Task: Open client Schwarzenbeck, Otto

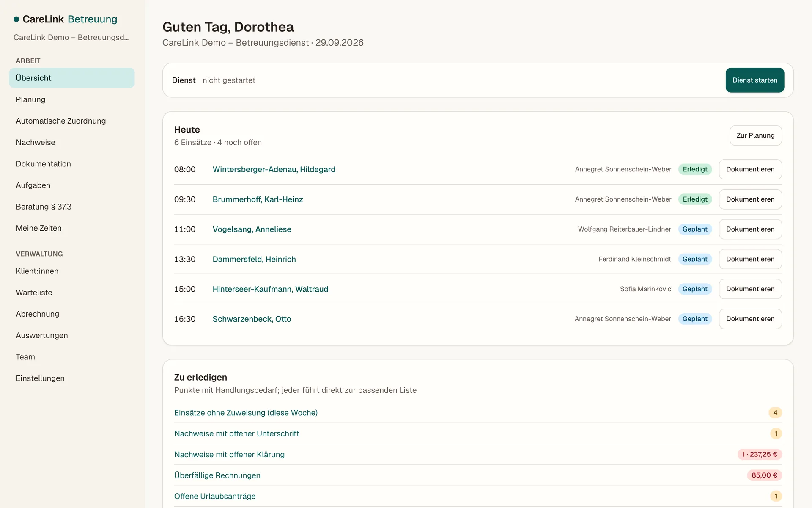Action: [252, 319]
